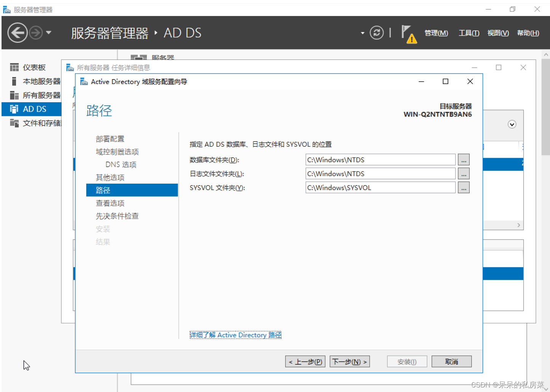Screen dimensions: 550x392
Task: Expand the circular chevron in the task details window
Action: (x=512, y=124)
